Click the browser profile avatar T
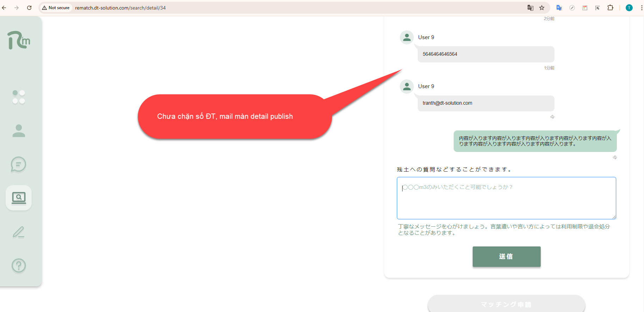The width and height of the screenshot is (644, 312). click(x=629, y=8)
